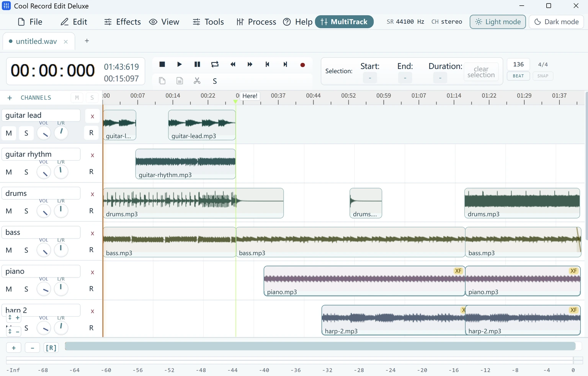The width and height of the screenshot is (588, 376).
Task: Arm the drums track for recording
Action: point(91,211)
